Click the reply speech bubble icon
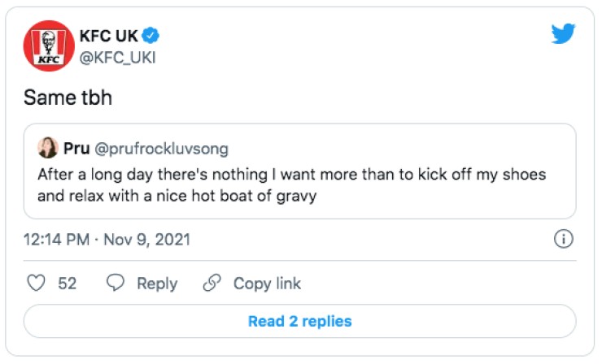This screenshot has height=364, width=602. pos(116,283)
